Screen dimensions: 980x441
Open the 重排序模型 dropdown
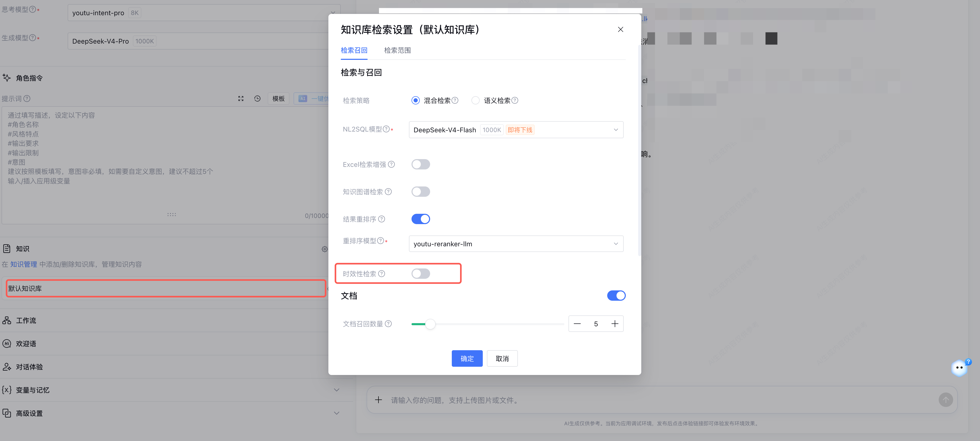coord(516,244)
